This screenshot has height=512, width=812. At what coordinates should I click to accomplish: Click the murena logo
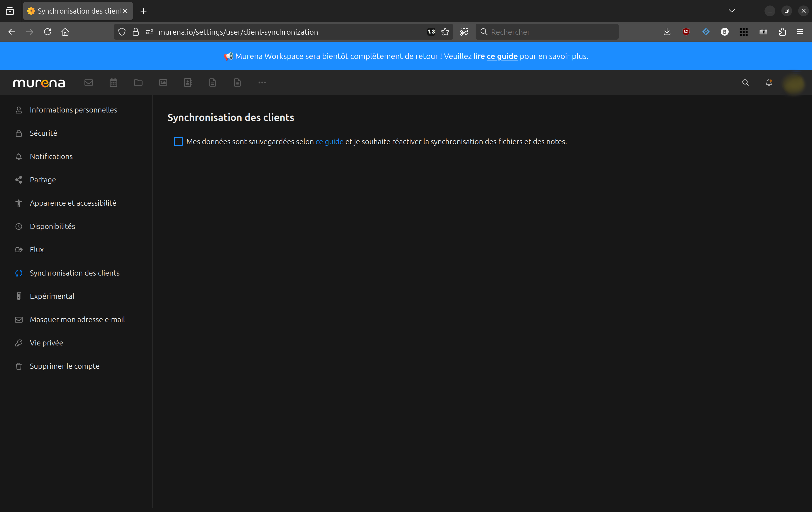39,83
